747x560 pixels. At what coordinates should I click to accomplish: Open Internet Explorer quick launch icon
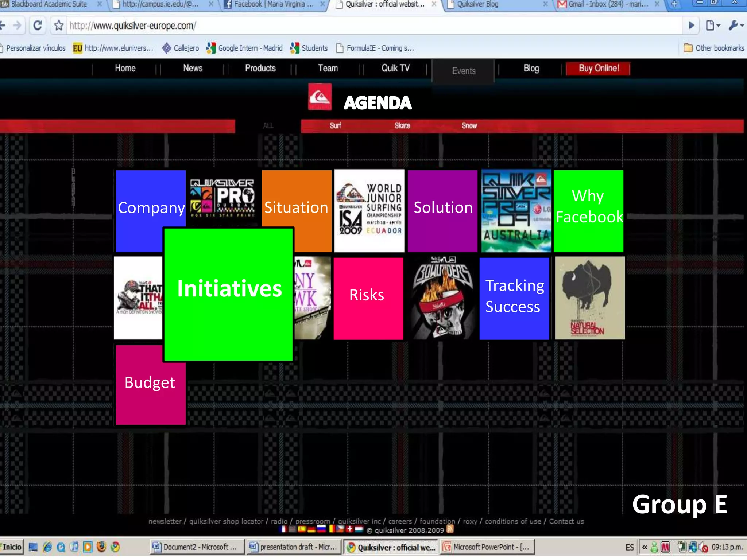[47, 547]
